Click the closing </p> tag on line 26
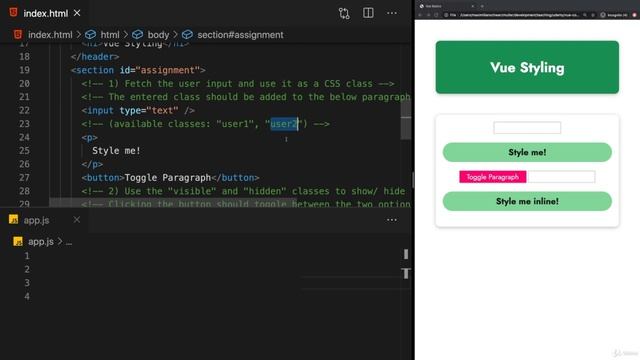Viewport: 640px width, 360px height. [92, 164]
